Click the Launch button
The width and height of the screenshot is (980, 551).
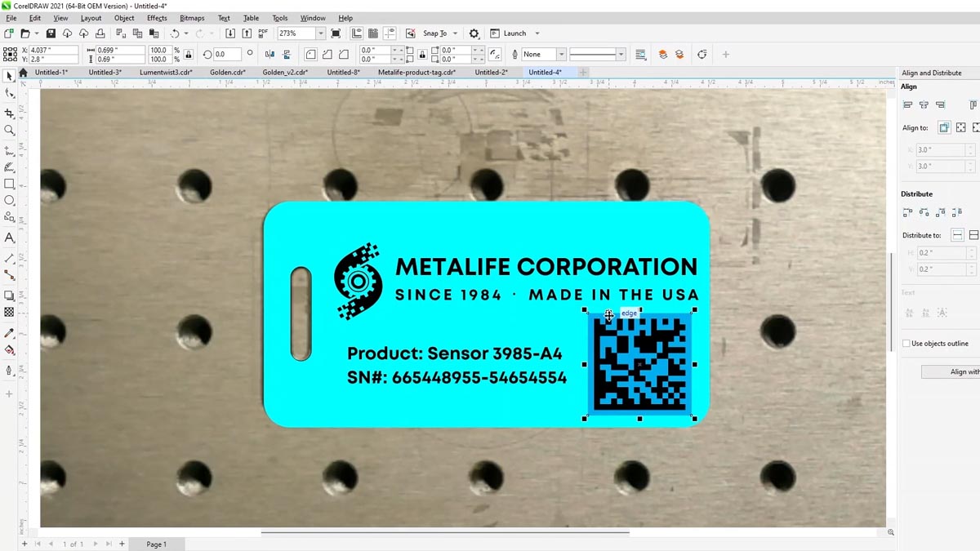514,33
